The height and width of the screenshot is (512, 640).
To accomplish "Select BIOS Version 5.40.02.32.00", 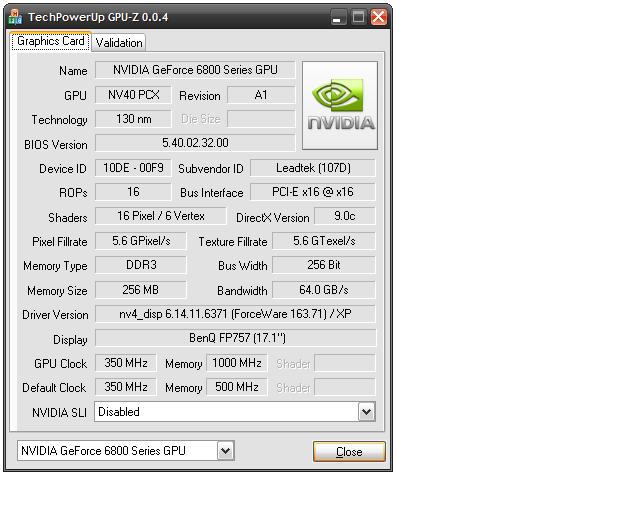I will click(x=195, y=143).
